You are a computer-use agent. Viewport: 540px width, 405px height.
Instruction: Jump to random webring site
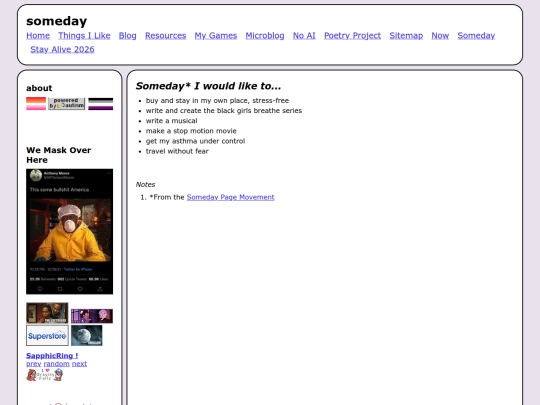click(56, 364)
